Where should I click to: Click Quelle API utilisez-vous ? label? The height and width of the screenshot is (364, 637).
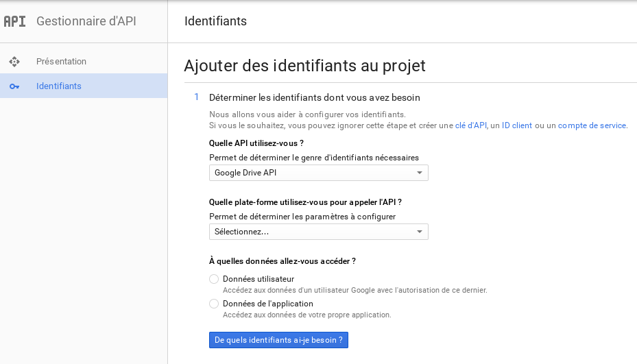256,143
